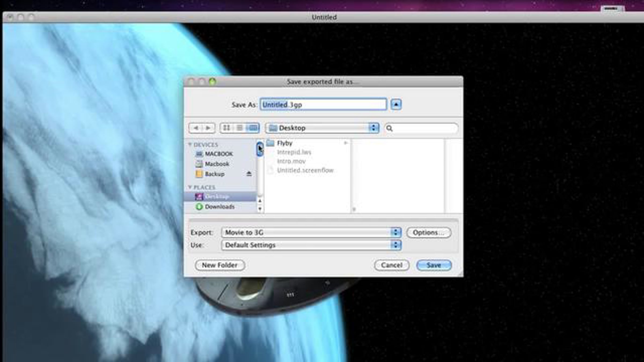Open Downloads in Places sidebar

click(x=219, y=207)
